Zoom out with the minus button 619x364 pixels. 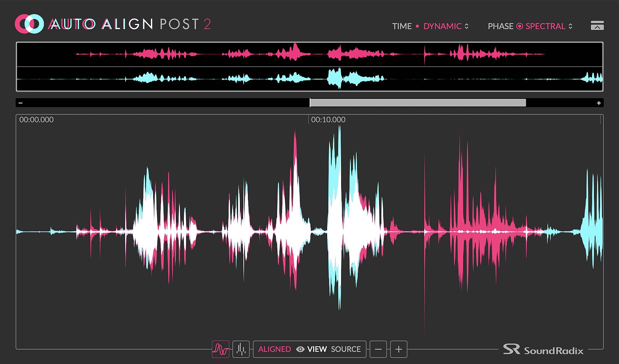click(x=378, y=349)
